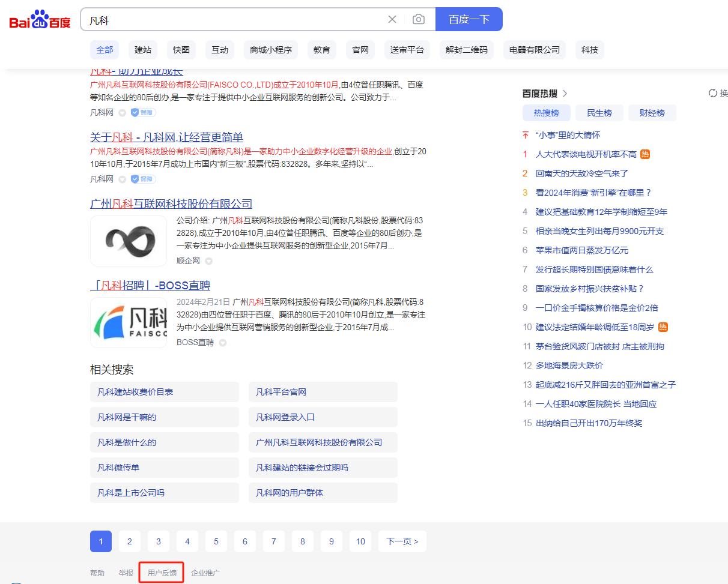
Task: Click 保障 badge under 关于凡科 result
Action: pyautogui.click(x=143, y=179)
